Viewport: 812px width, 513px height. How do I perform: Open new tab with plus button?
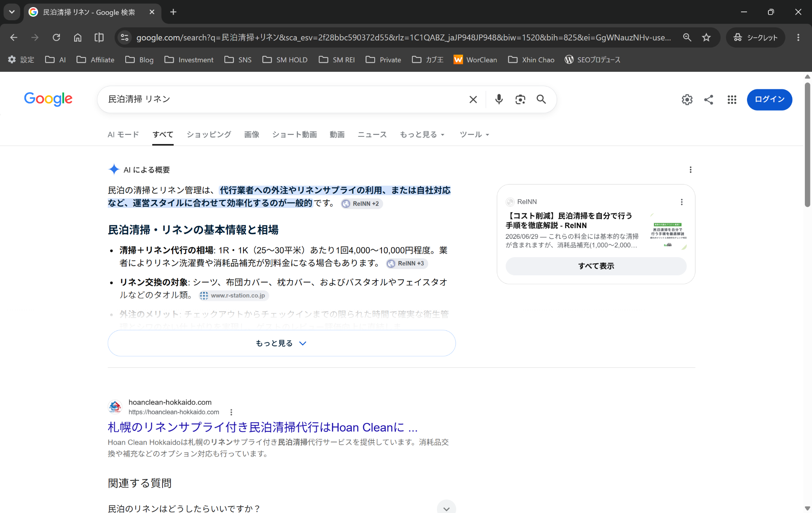coord(173,12)
